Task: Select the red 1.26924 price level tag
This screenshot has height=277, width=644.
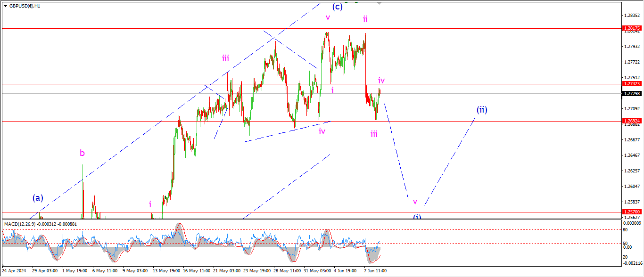Action: click(x=631, y=122)
